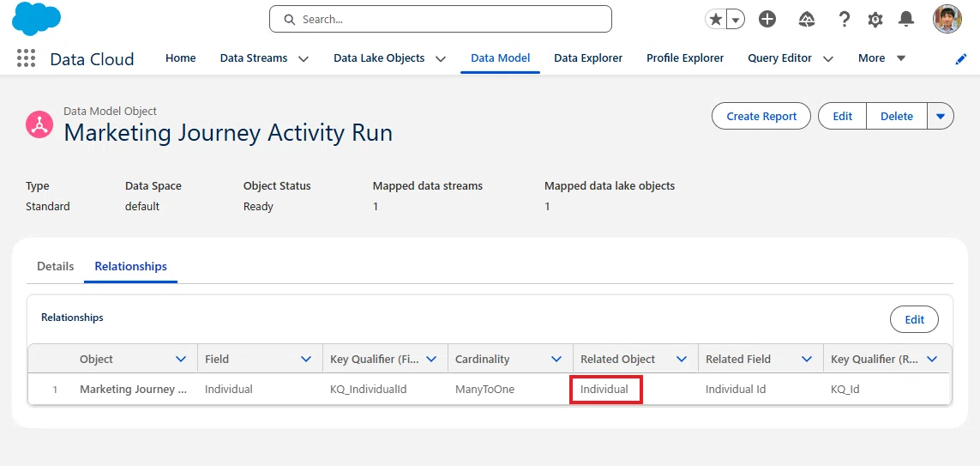The height and width of the screenshot is (466, 980).
Task: Click the Favorites star icon
Action: (x=716, y=20)
